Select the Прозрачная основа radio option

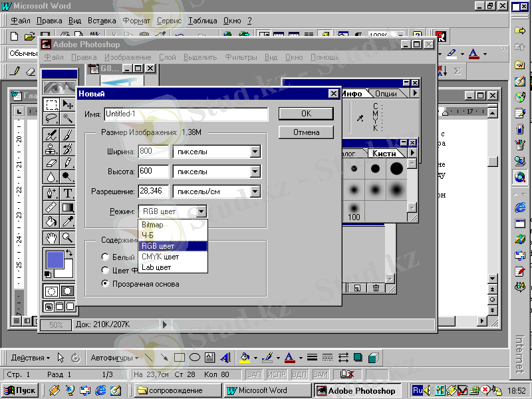(x=105, y=284)
